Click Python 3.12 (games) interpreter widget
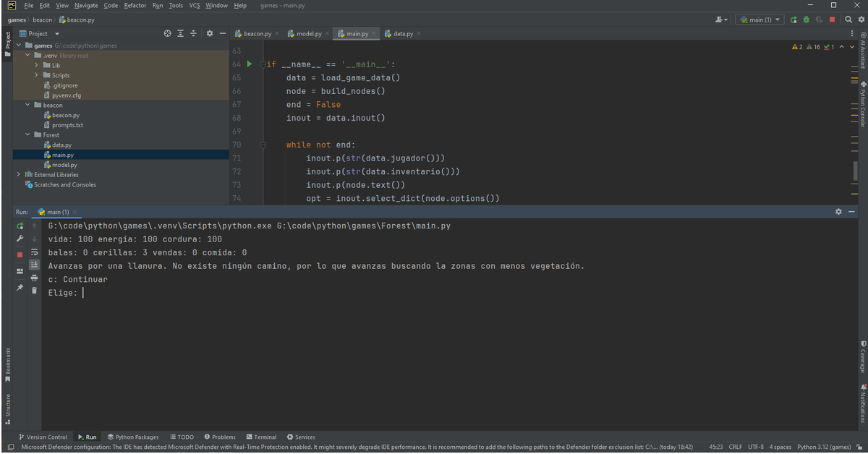Image resolution: width=868 pixels, height=454 pixels. coord(825,447)
